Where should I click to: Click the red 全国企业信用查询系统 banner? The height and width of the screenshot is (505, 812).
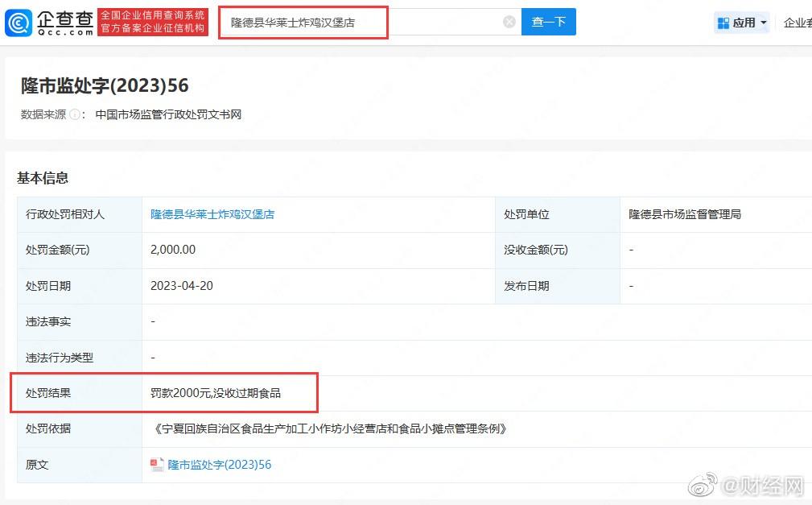point(153,22)
